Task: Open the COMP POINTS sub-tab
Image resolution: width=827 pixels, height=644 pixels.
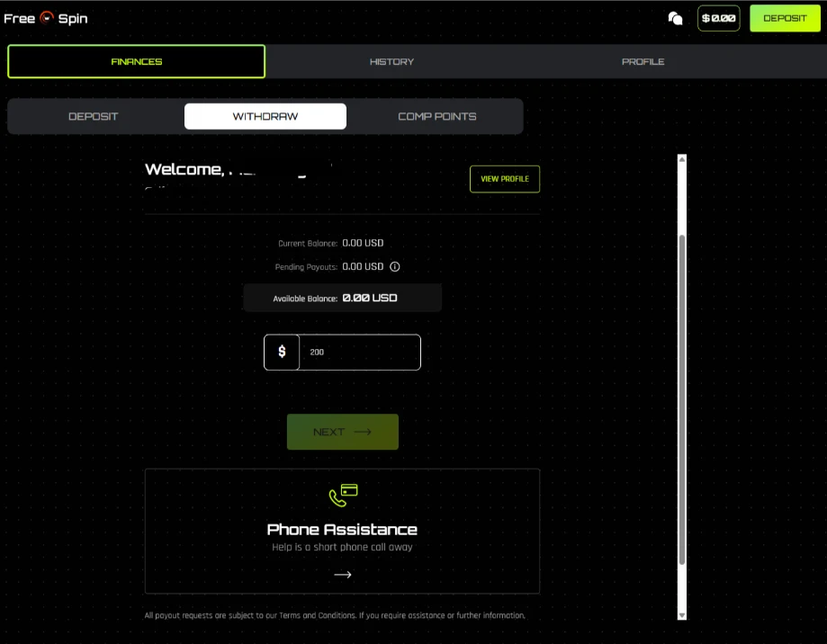Action: coord(437,116)
